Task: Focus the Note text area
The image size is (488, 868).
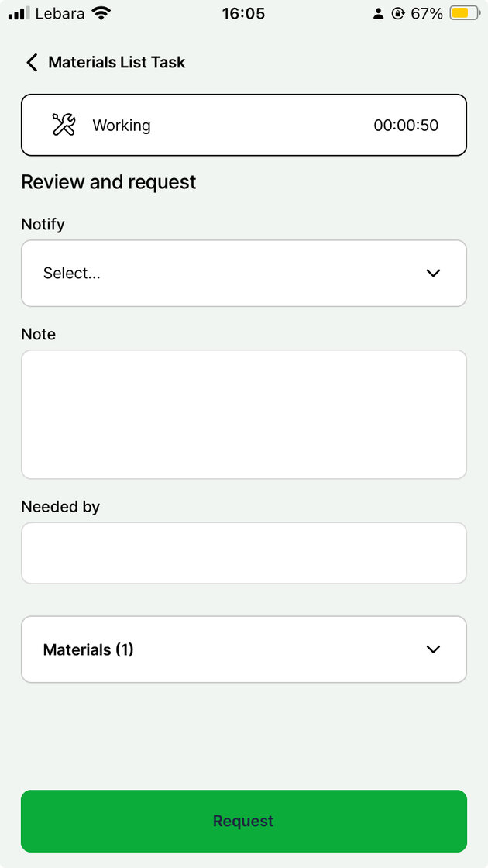Action: (x=244, y=414)
